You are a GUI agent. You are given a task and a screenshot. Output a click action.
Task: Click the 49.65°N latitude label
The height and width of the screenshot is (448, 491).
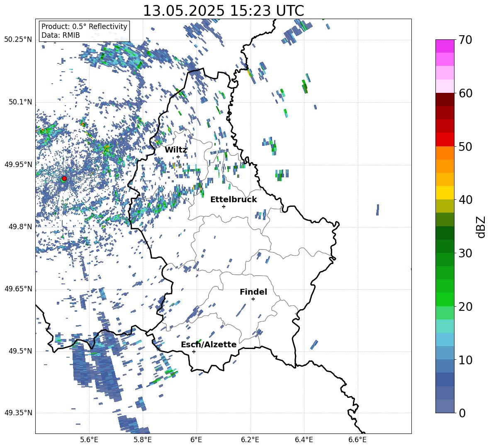[x=18, y=289]
